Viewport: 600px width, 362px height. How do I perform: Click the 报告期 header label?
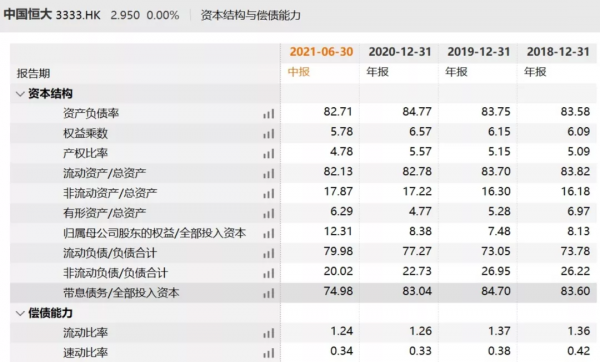point(33,73)
